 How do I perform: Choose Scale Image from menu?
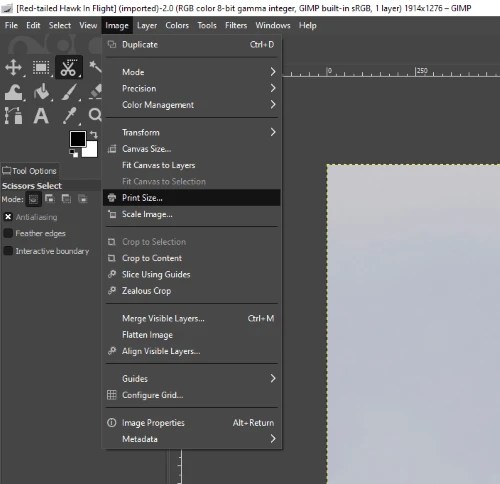pos(191,214)
